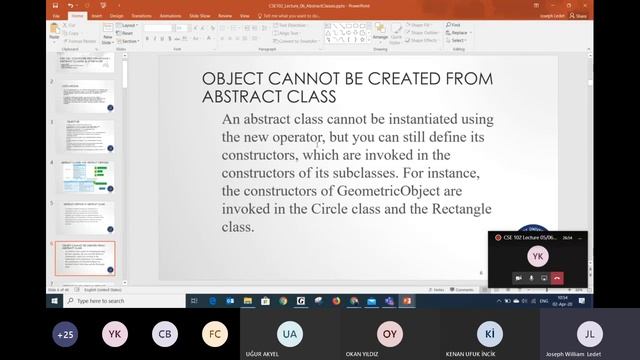Click the Comments button in status bar
The height and width of the screenshot is (360, 640).
(x=462, y=290)
